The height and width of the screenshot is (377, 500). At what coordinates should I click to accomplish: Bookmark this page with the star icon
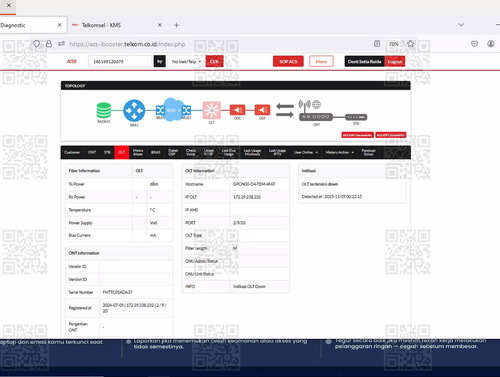tap(410, 44)
